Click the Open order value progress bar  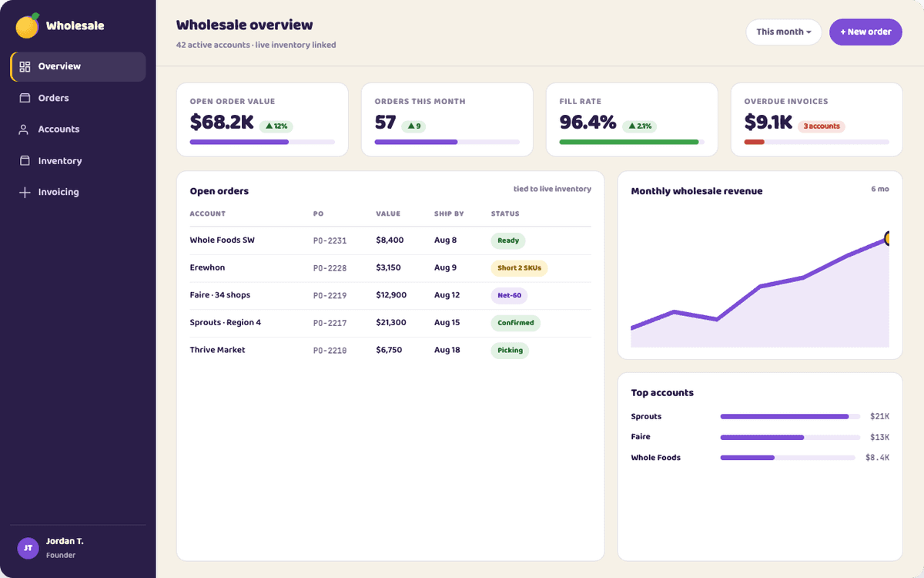pos(262,142)
